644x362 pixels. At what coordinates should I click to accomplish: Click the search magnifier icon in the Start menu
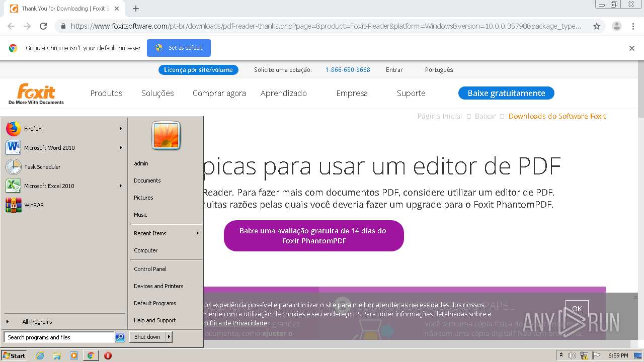point(120,337)
